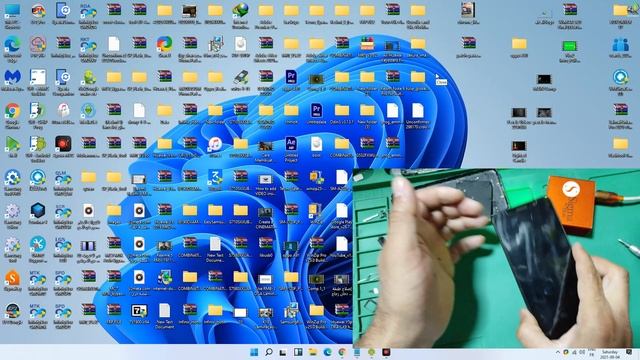Open the blue wrench-and-screwdriver shortcut
This screenshot has width=640, height=360.
pos(38,244)
